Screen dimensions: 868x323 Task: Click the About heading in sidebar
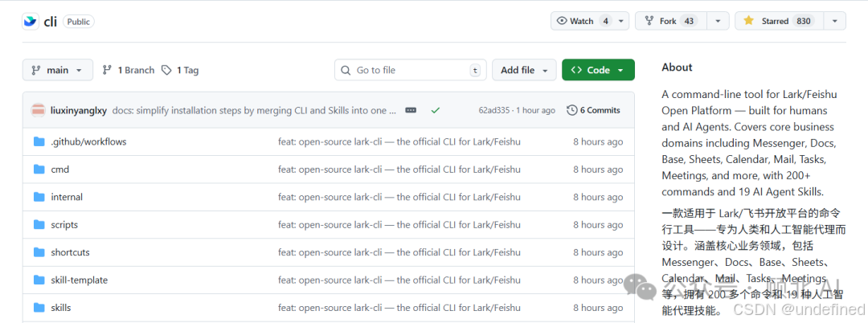pyautogui.click(x=677, y=67)
